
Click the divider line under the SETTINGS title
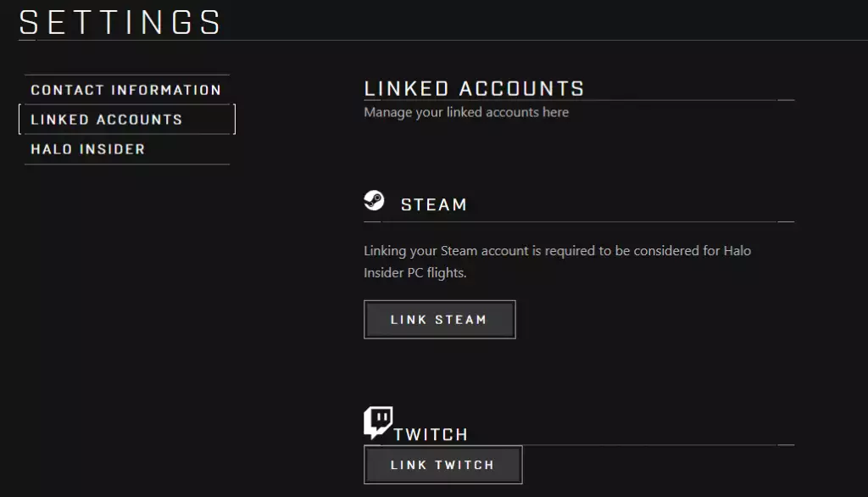(542, 40)
